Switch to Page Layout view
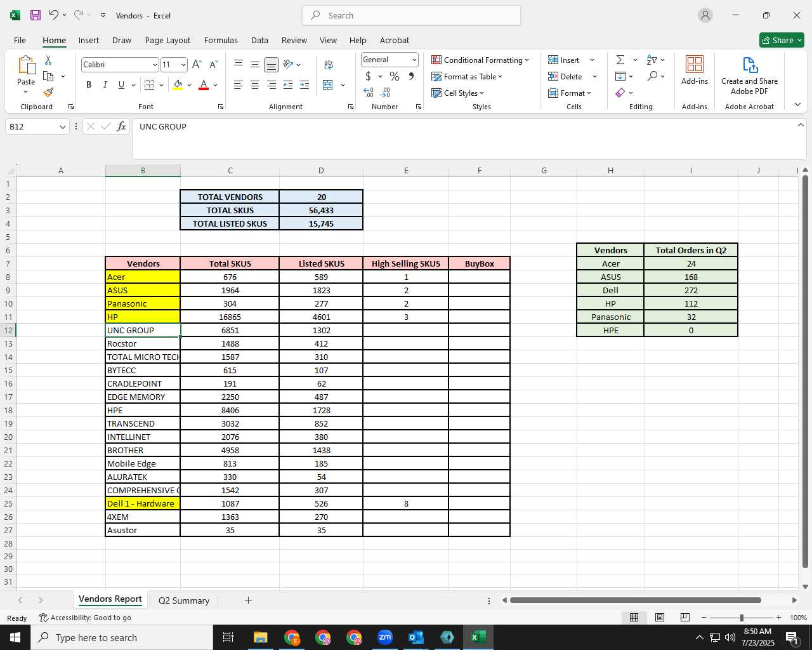812x650 pixels. point(660,618)
